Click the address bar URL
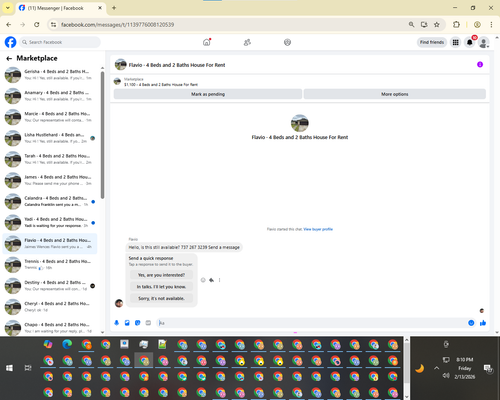This screenshot has height=400, width=500. pos(117,25)
